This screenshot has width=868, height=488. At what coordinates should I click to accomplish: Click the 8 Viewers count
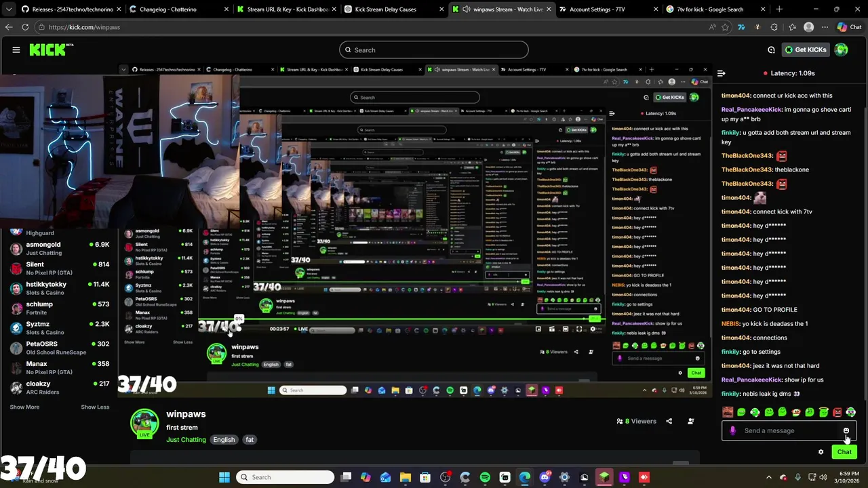pos(636,421)
